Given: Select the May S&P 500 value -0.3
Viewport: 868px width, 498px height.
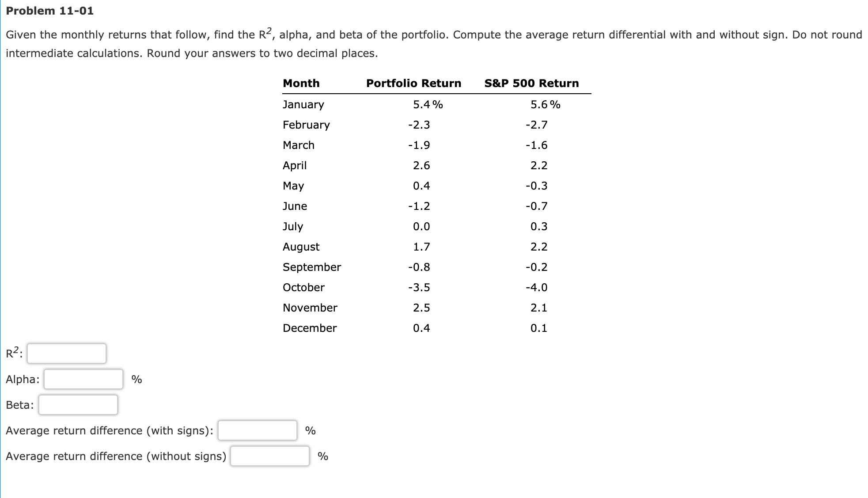Looking at the screenshot, I should pos(537,186).
